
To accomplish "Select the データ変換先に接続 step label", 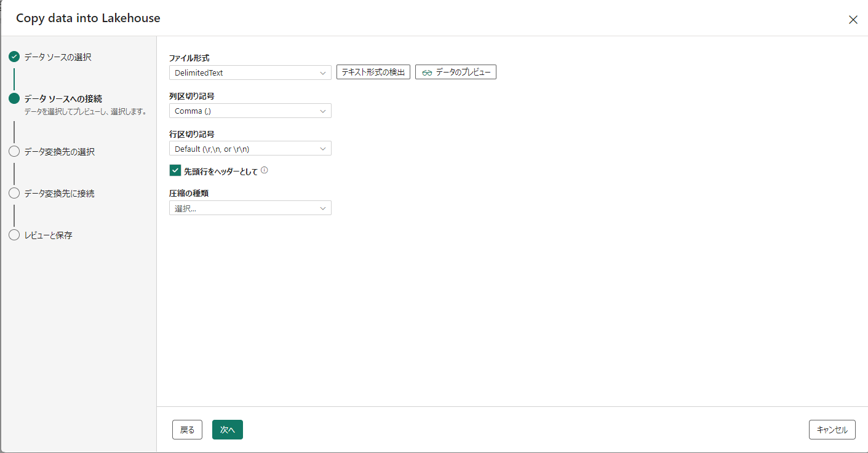I will (x=60, y=193).
